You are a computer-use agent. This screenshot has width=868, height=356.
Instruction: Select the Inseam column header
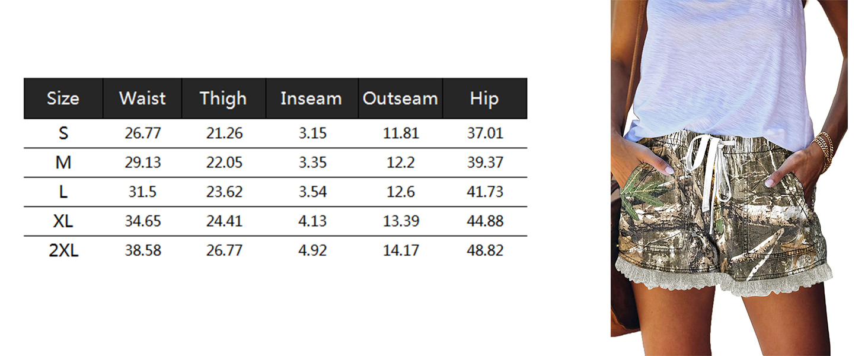click(x=312, y=98)
